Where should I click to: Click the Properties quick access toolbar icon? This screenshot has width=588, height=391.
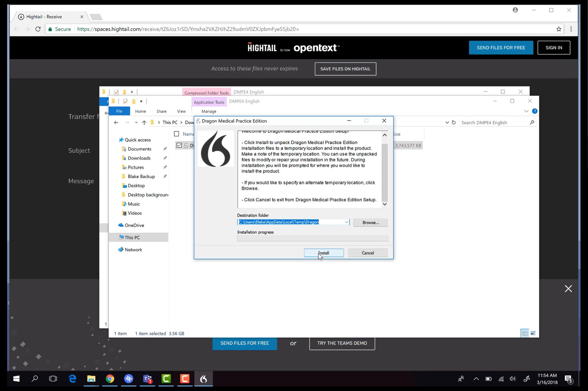tap(126, 101)
